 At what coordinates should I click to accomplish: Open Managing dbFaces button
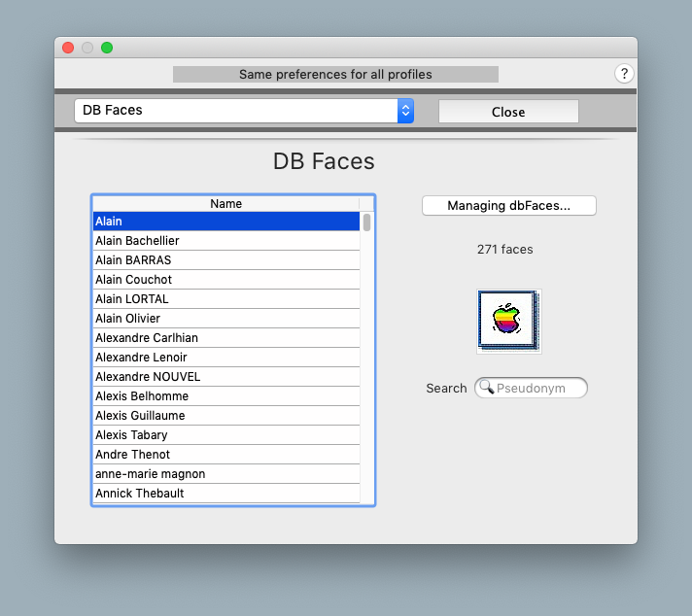[508, 206]
